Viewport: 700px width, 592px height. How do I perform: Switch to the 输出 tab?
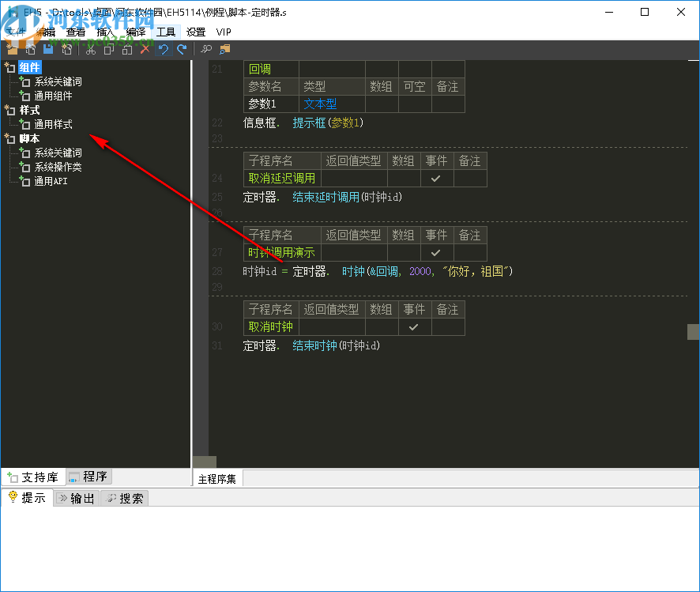(x=77, y=498)
